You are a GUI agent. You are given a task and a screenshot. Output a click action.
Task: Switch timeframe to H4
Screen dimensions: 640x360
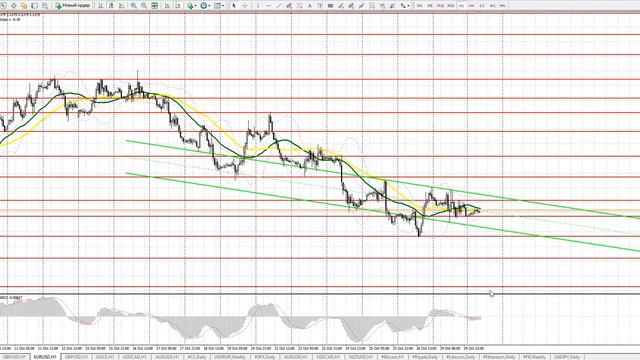tap(471, 6)
